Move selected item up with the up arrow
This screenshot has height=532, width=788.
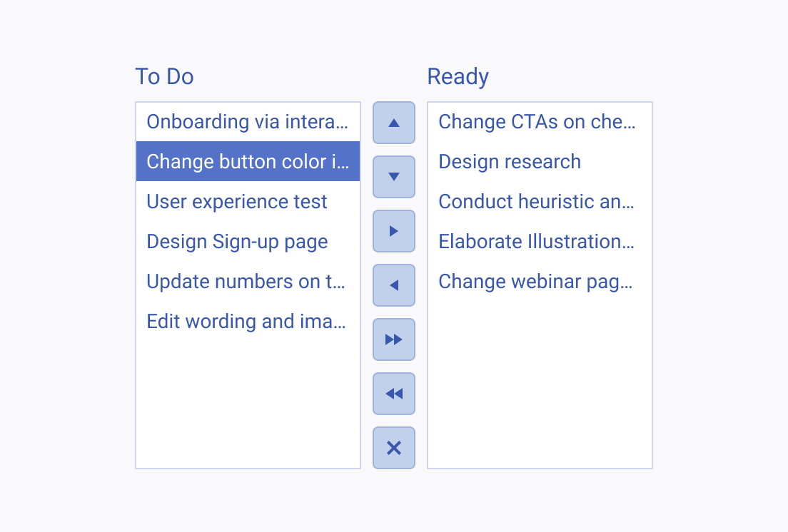point(394,123)
